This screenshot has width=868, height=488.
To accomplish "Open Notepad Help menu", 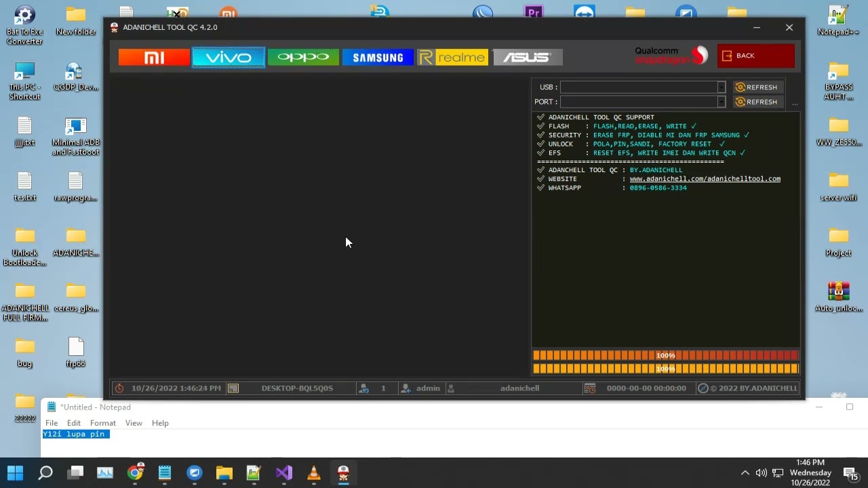I will [160, 423].
